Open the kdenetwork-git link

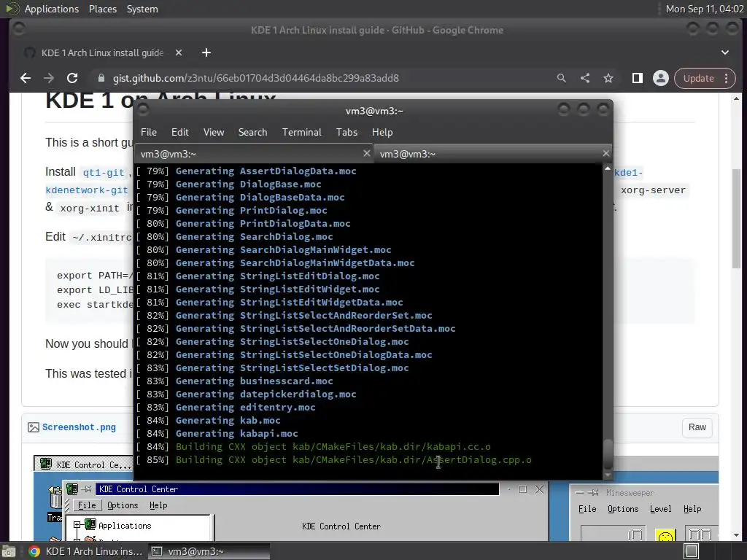pyautogui.click(x=87, y=190)
